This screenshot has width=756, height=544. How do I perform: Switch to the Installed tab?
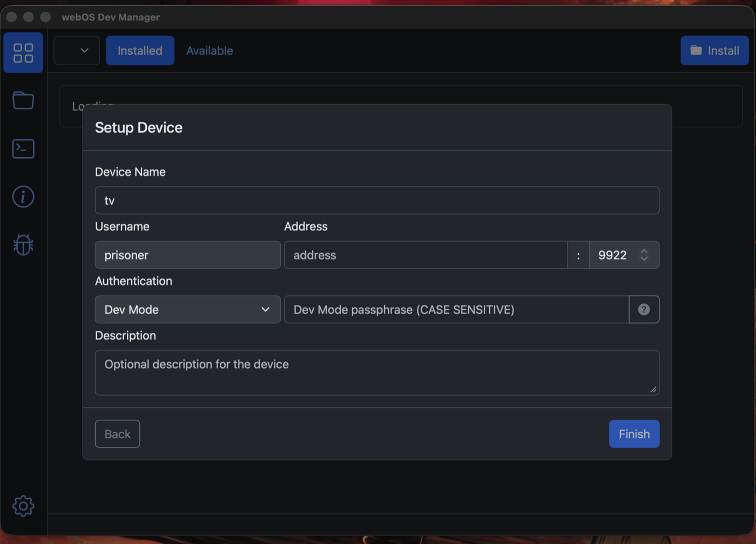(140, 50)
